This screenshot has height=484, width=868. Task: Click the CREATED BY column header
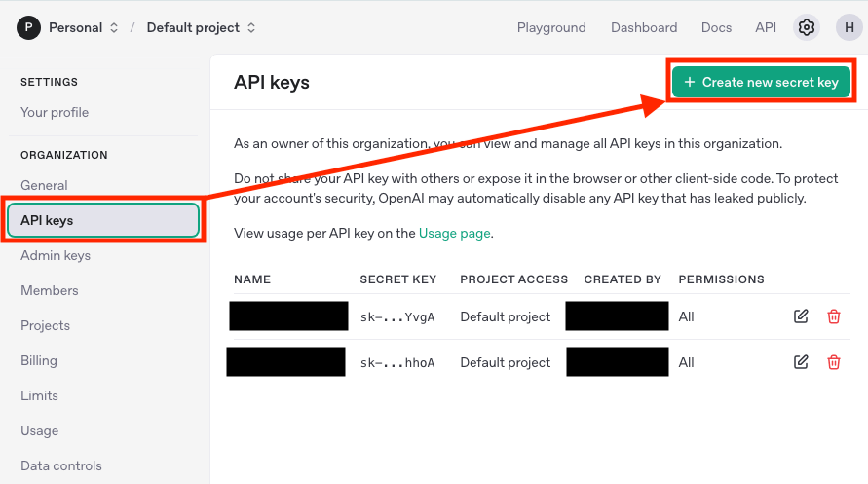tap(623, 279)
